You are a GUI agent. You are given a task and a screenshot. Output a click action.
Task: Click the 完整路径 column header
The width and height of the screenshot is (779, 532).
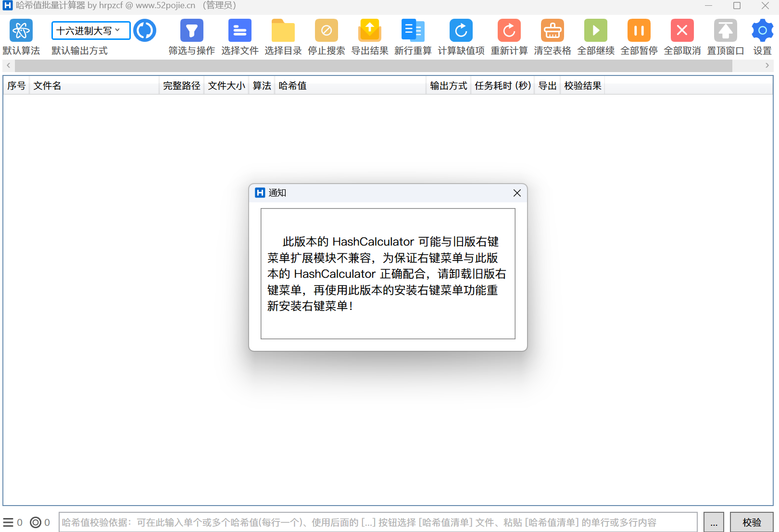[x=182, y=86]
